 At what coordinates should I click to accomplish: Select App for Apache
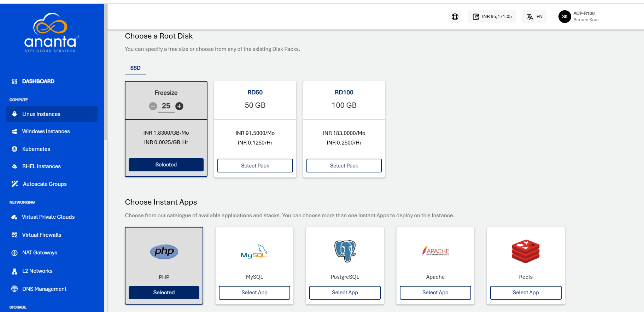435,293
